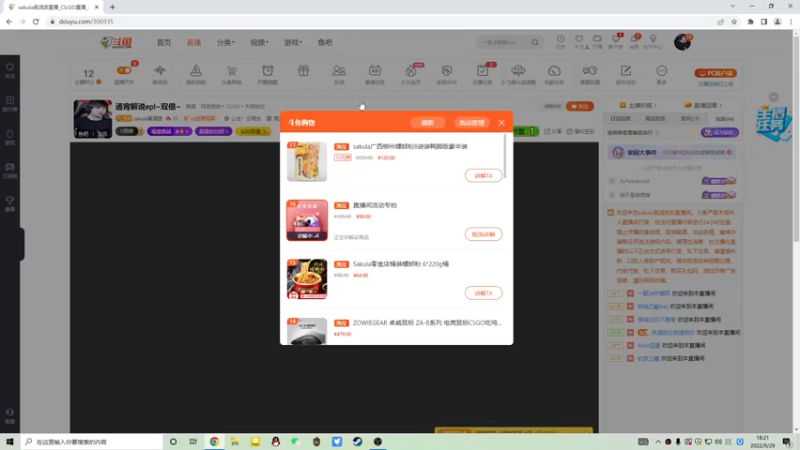Screen dimensions: 800x450
Task: Click the search magnifier icon
Action: coord(535,42)
